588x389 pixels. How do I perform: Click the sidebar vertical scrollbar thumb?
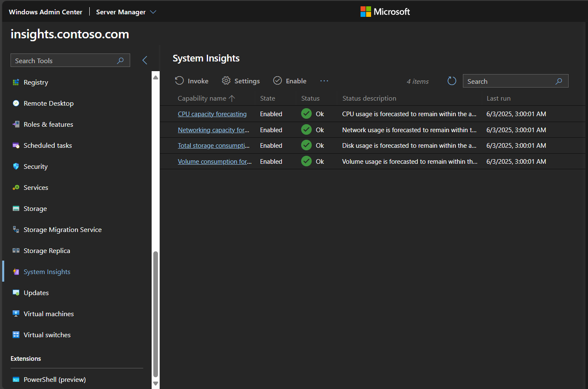click(x=155, y=314)
